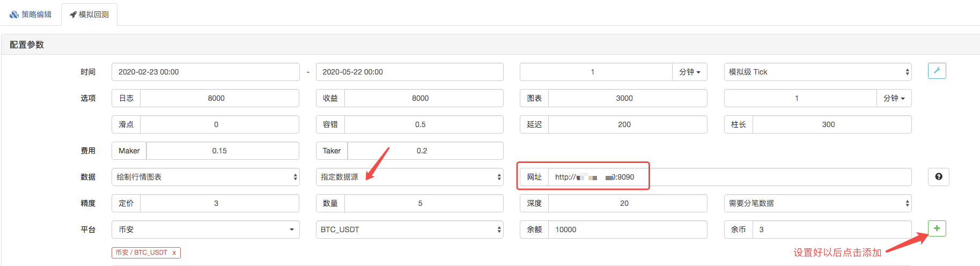Click the start time field 2020-02-23
The height and width of the screenshot is (266, 980).
(205, 72)
